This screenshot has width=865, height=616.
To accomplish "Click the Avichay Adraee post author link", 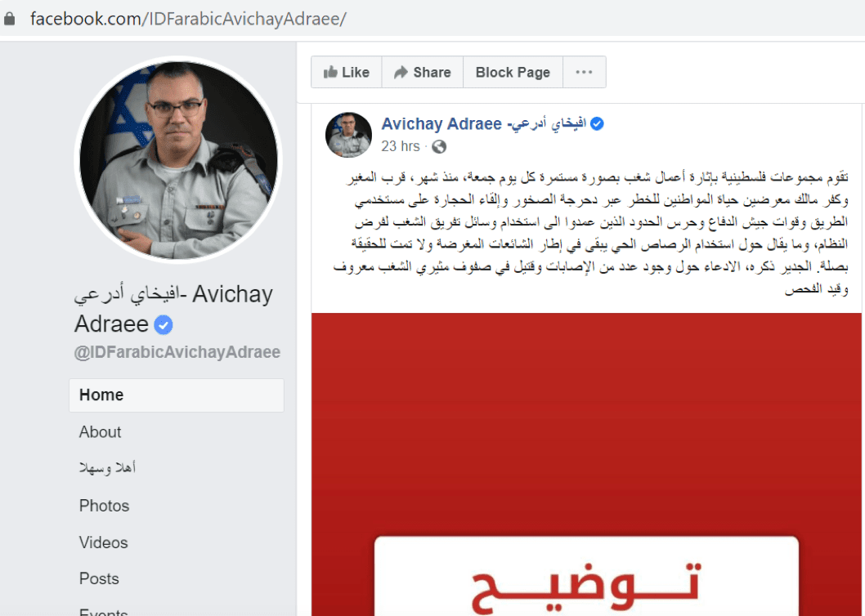I will pyautogui.click(x=484, y=124).
